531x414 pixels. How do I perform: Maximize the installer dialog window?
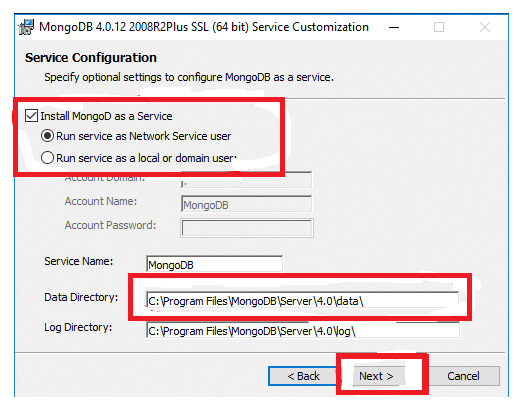tap(439, 27)
